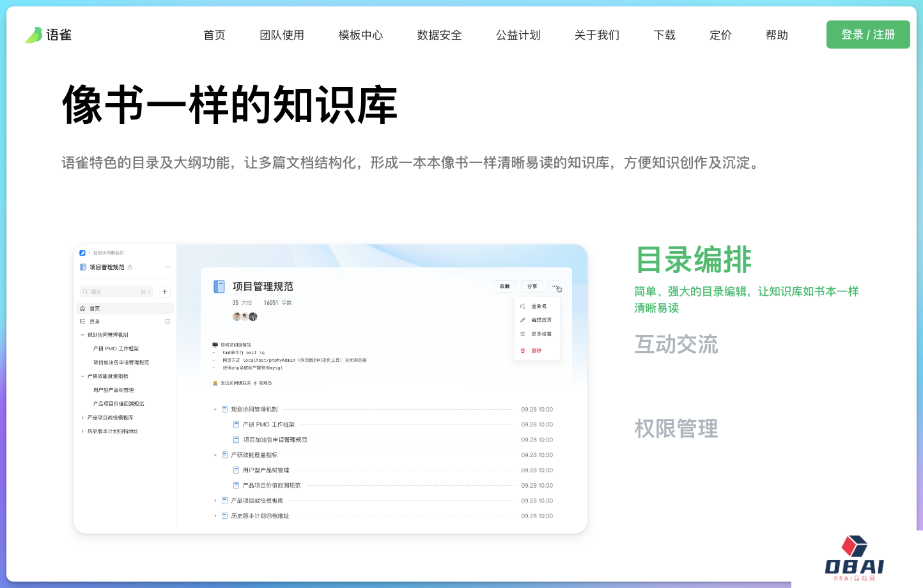Click the OBAI cube logo
This screenshot has height=588, width=923.
(x=854, y=547)
